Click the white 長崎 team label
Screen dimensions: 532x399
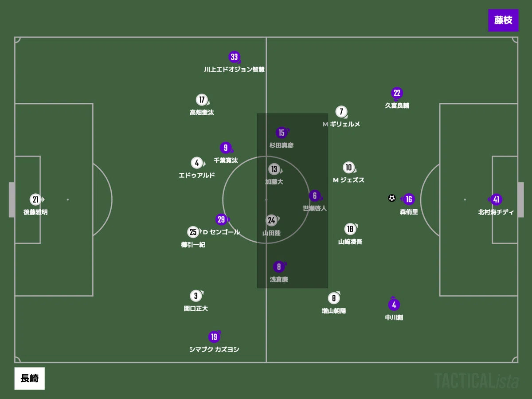29,379
